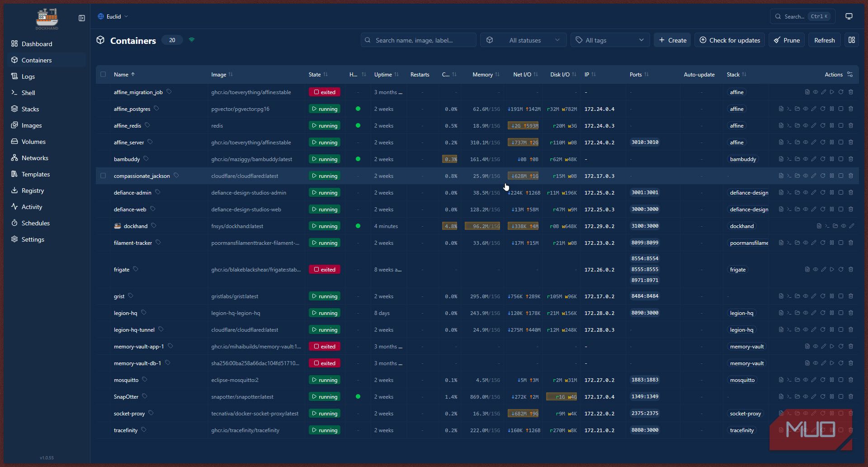Tick the compassionate_jackson row checkbox
Screen dimensions: 868x467
point(103,176)
